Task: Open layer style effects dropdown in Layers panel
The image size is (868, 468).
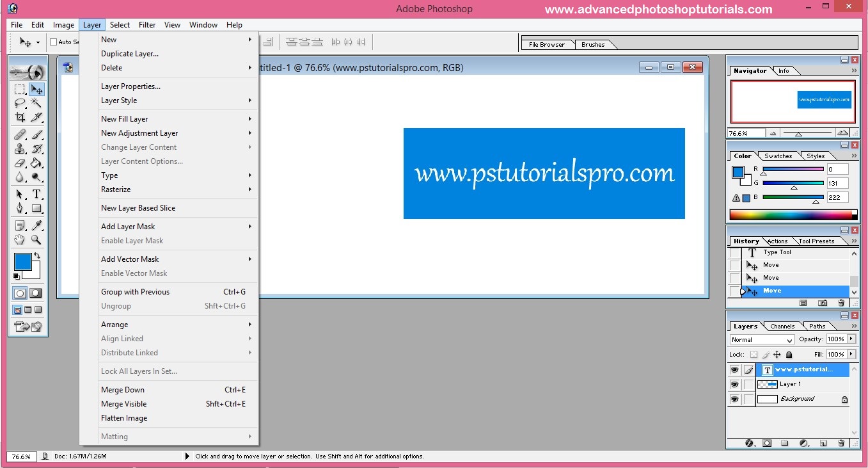Action: point(749,443)
